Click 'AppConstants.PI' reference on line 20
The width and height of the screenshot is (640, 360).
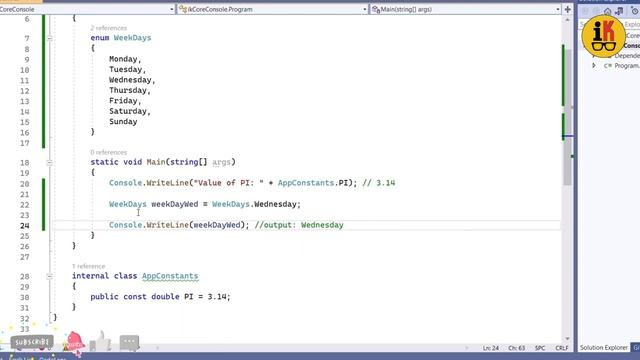[313, 183]
